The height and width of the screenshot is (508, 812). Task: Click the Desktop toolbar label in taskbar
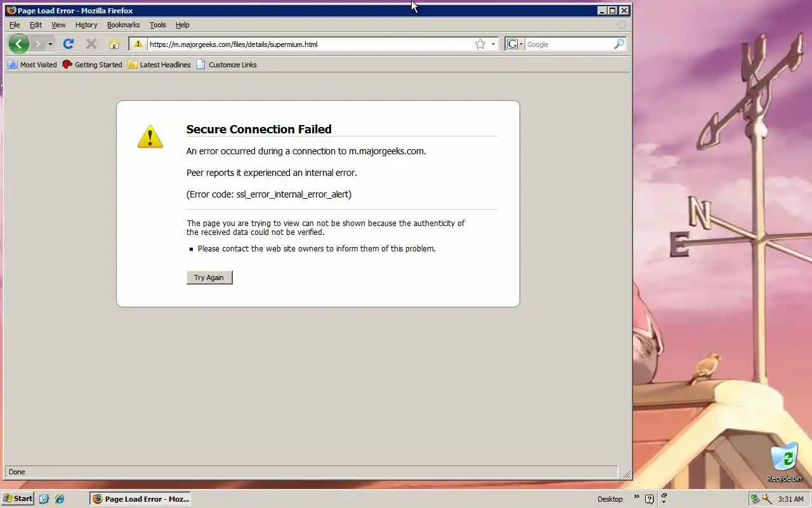coord(610,499)
